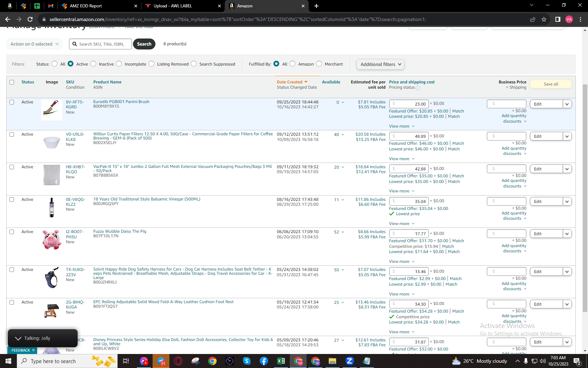Filter by Fulfilled By Merchant

click(319, 64)
